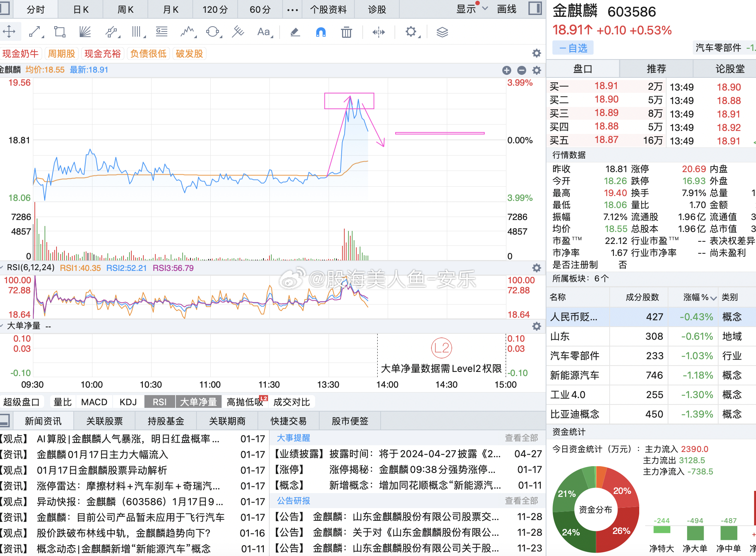Image resolution: width=756 pixels, height=556 pixels.
Task: Toggle the selected 大单净量 indicator button
Action: (x=199, y=402)
